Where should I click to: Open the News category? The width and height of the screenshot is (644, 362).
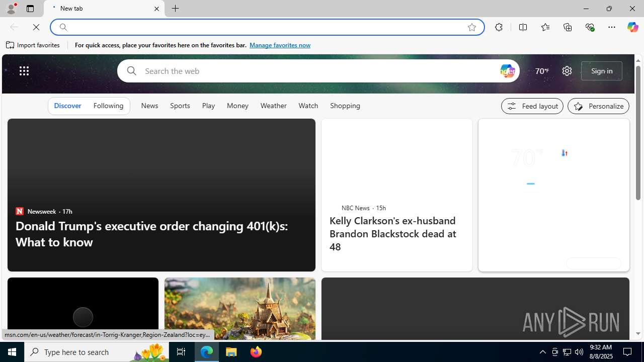(x=149, y=106)
